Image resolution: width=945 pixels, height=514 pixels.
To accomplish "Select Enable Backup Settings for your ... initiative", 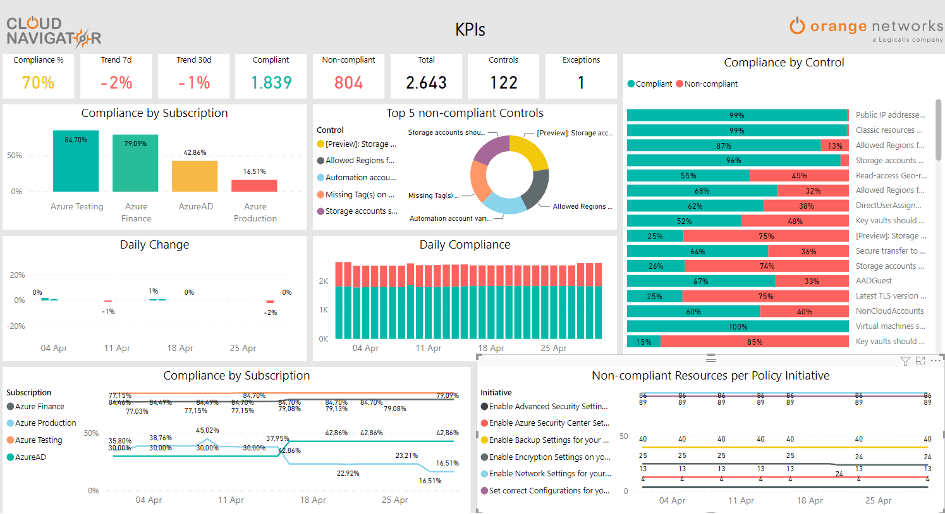I will 545,440.
